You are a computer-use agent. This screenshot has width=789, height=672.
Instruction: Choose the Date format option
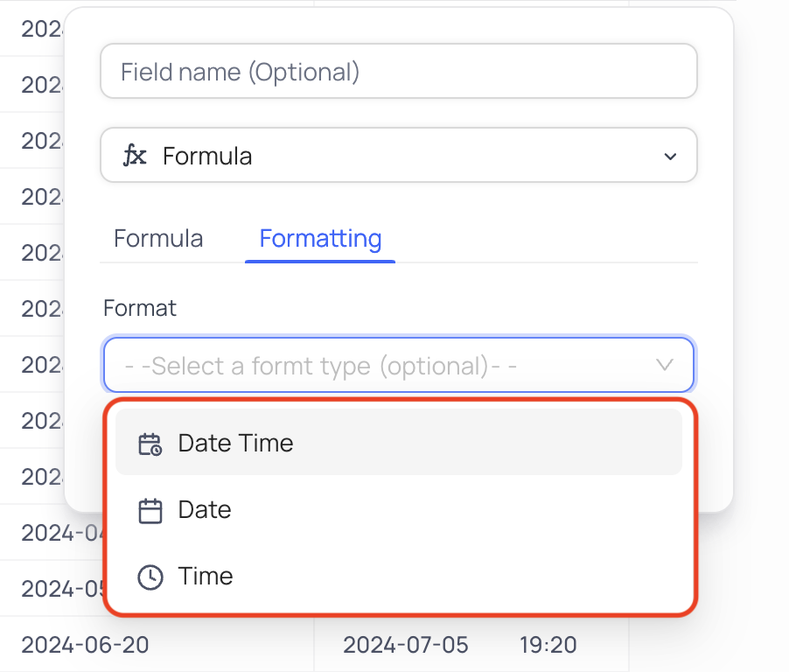click(399, 509)
